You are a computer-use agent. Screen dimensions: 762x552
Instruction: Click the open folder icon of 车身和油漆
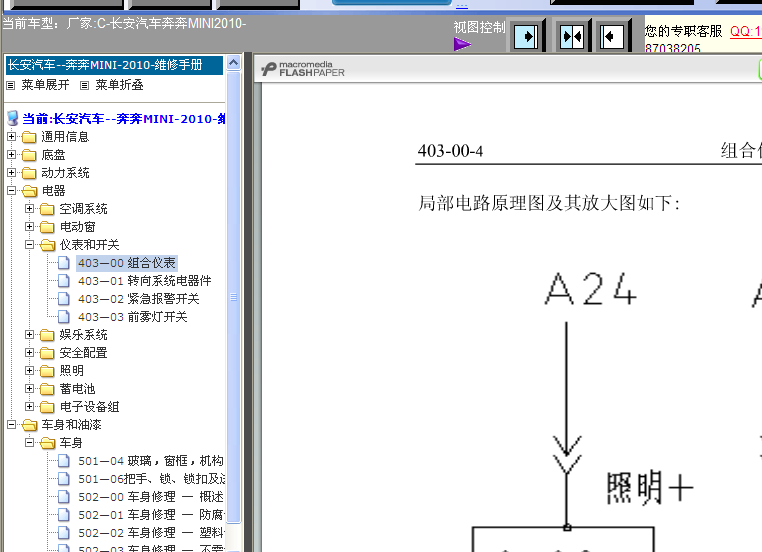click(x=30, y=425)
